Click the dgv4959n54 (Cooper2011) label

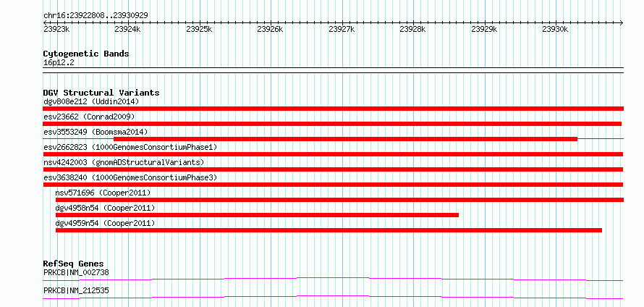coord(105,223)
